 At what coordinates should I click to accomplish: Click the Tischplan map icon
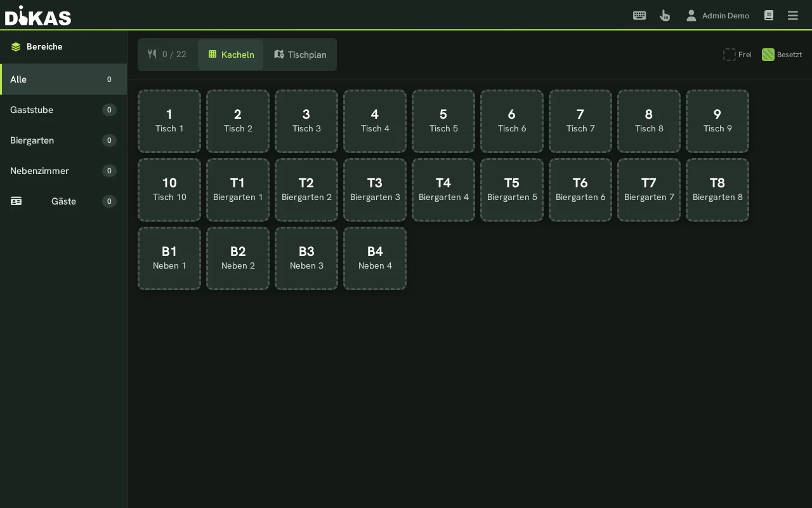click(x=279, y=55)
